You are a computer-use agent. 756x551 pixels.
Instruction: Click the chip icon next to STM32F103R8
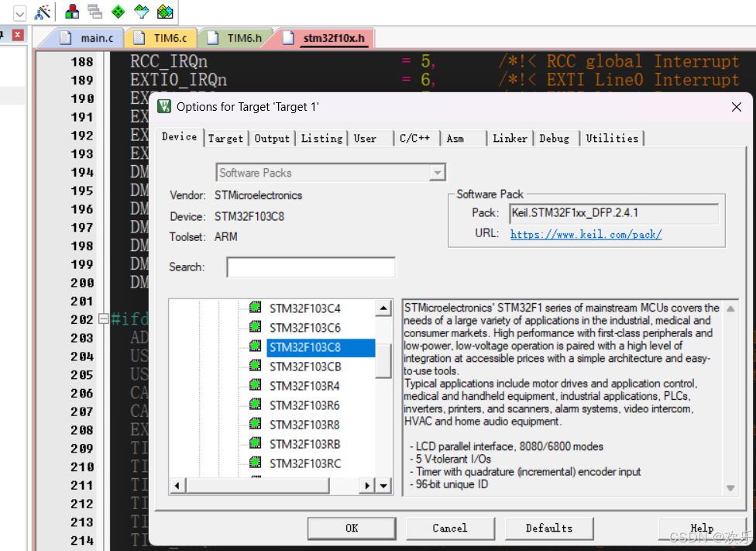(255, 424)
